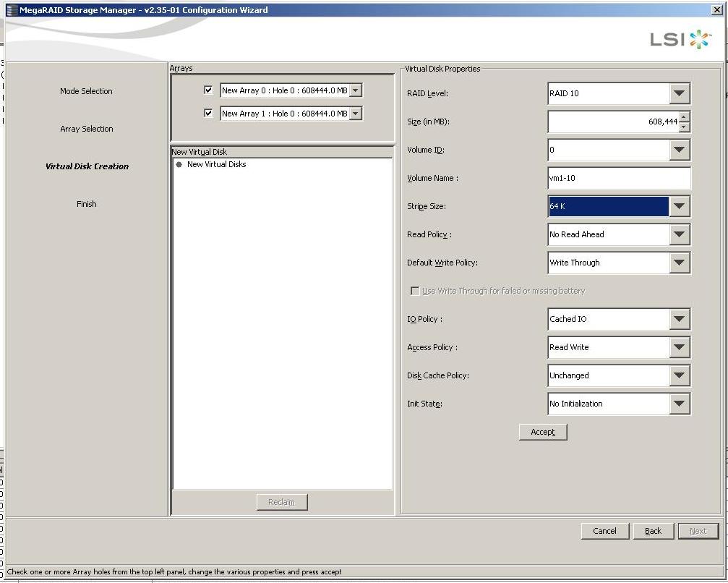Image resolution: width=728 pixels, height=583 pixels.
Task: Open the RAID Level dropdown
Action: [678, 93]
